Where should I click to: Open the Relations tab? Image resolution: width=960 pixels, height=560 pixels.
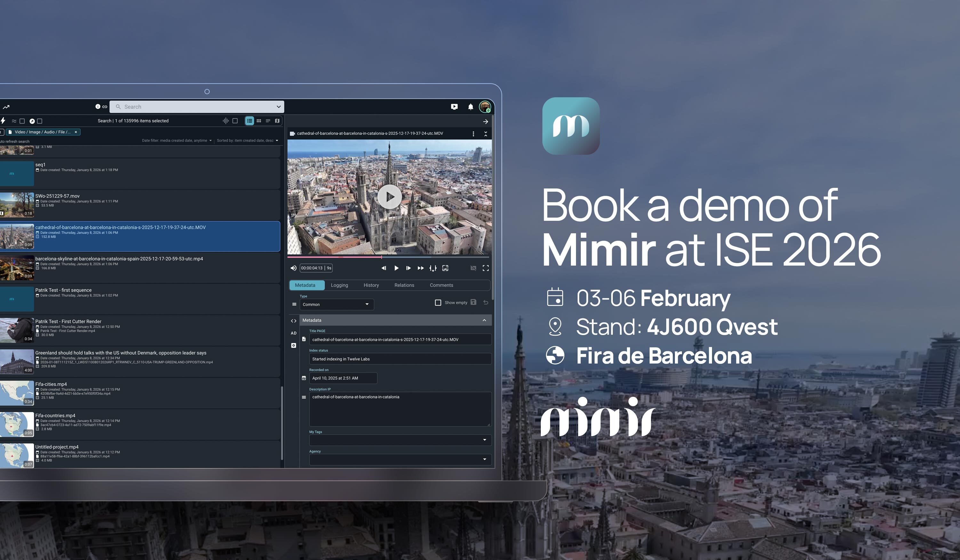[404, 285]
